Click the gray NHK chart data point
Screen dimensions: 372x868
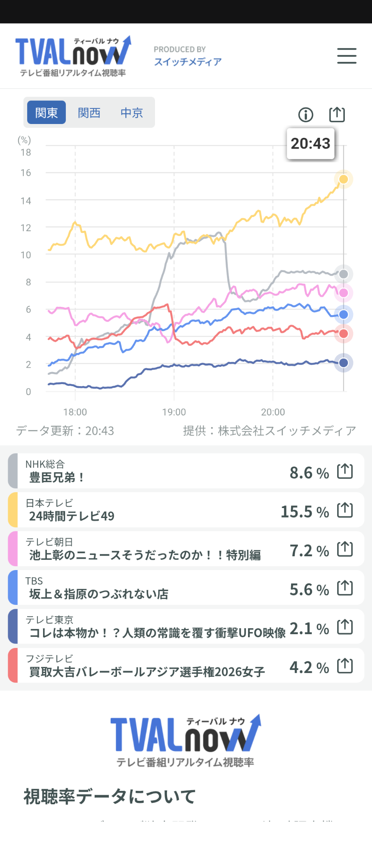click(344, 274)
